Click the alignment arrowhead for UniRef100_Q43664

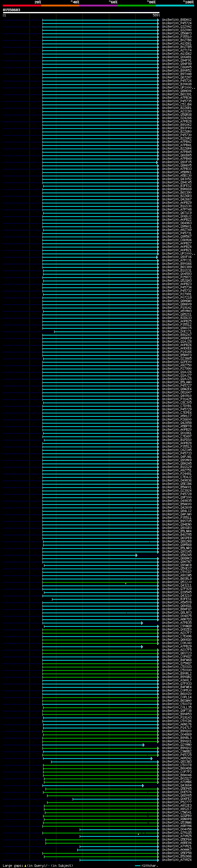pos(143,785)
